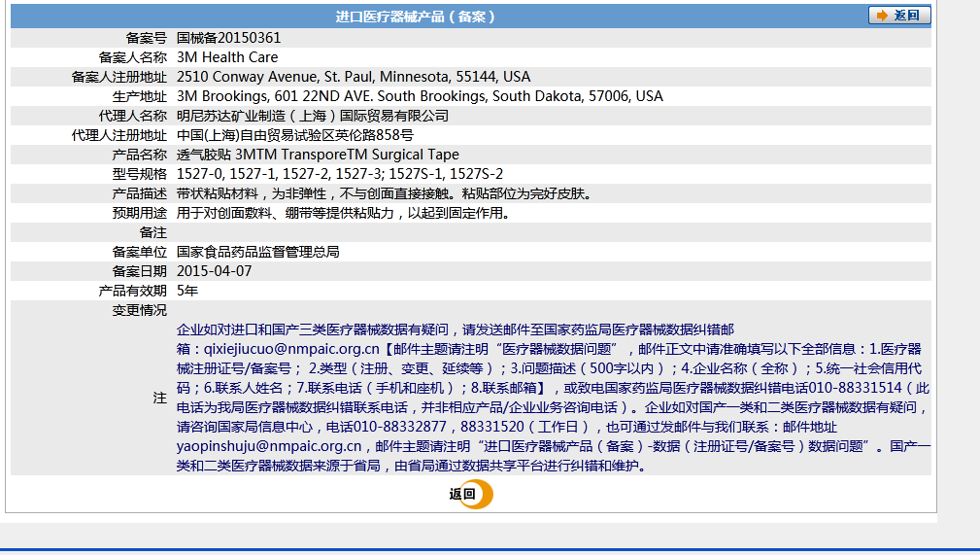Click the 备注 row label
The height and width of the screenshot is (555, 980).
click(153, 232)
